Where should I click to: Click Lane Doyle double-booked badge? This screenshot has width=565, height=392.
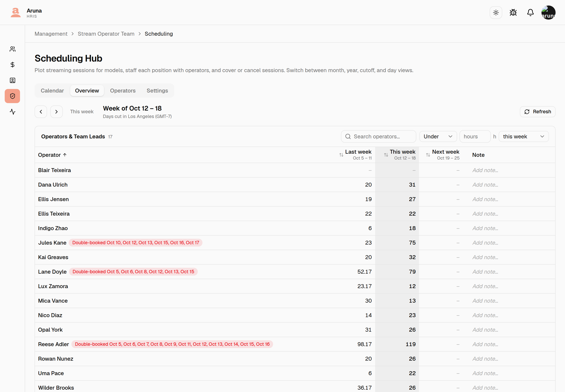click(133, 272)
